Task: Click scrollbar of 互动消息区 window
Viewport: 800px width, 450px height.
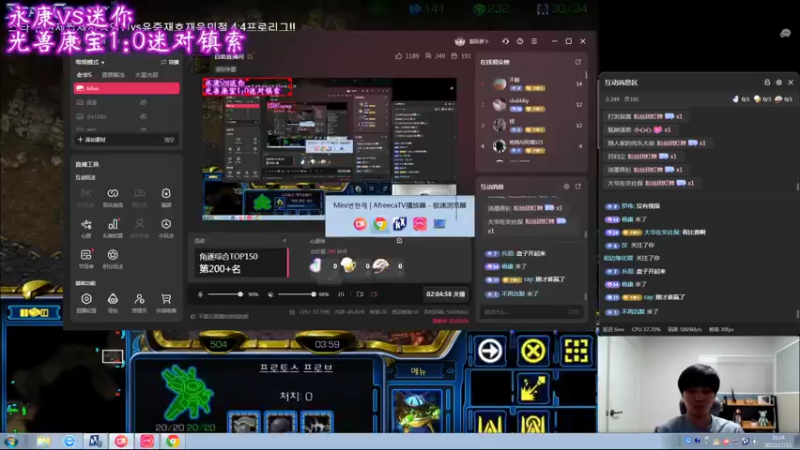Action: coord(797,189)
